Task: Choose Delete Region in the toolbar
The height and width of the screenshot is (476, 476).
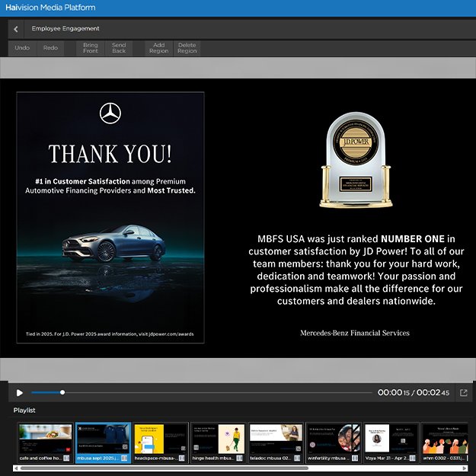Action: pos(187,48)
